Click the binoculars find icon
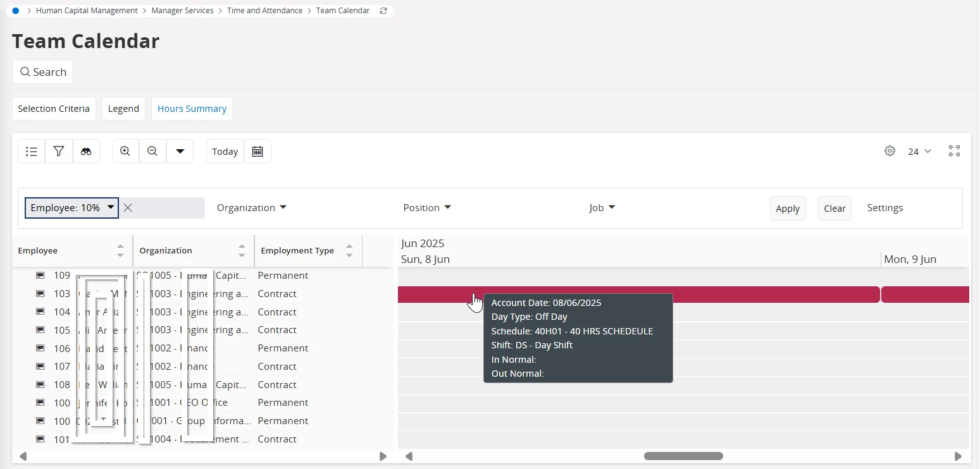The width and height of the screenshot is (980, 469). [86, 151]
